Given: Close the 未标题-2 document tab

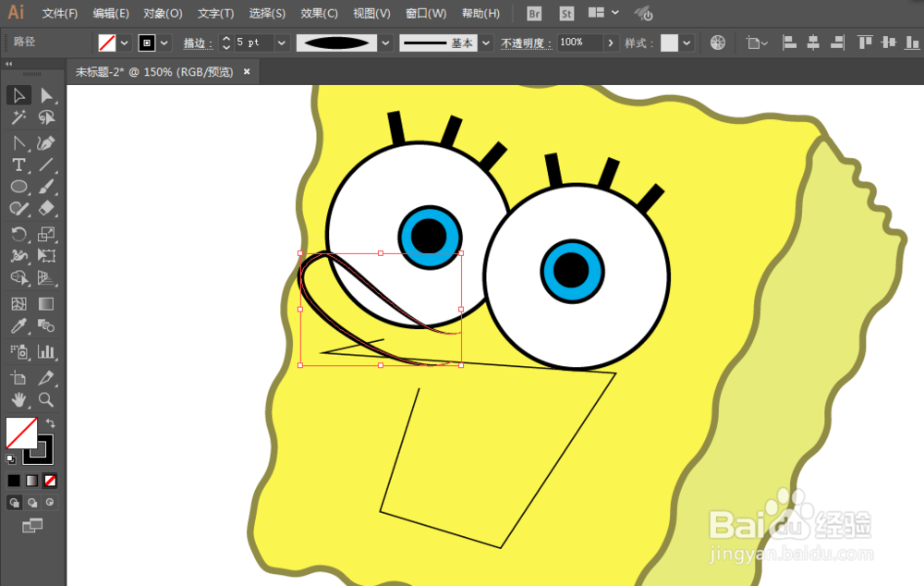Looking at the screenshot, I should coord(247,71).
